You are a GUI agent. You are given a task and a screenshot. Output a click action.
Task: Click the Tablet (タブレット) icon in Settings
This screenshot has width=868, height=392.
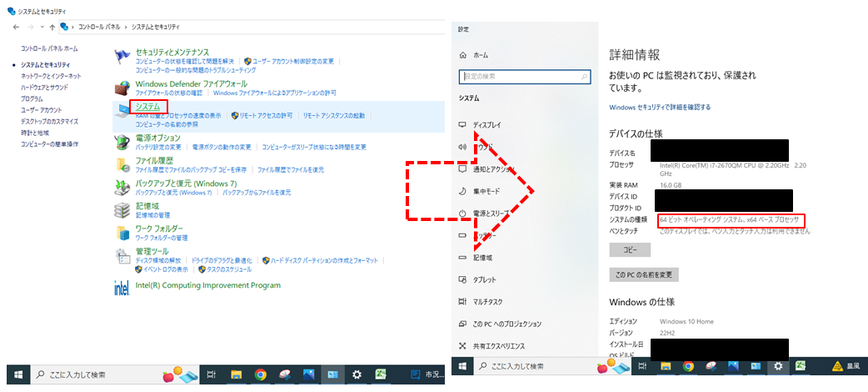[x=463, y=280]
